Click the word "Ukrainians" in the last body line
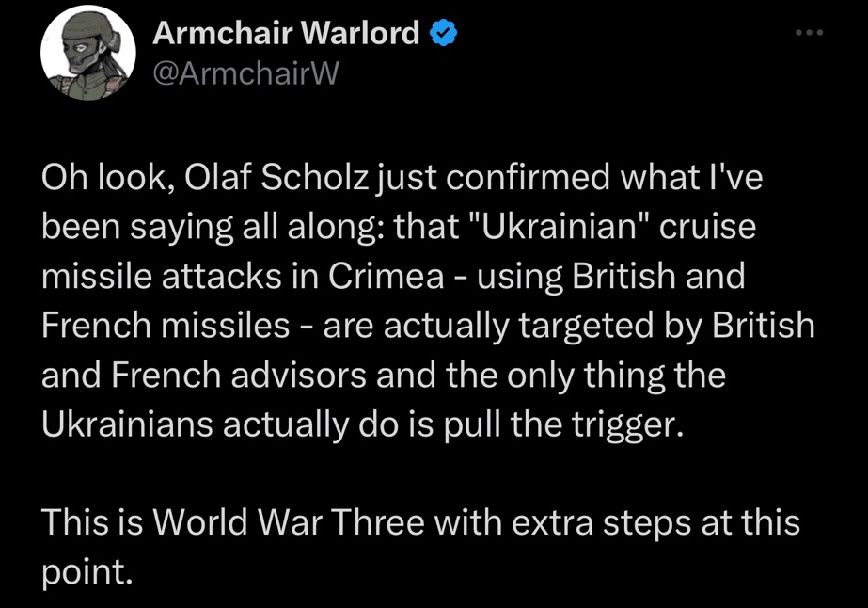 coord(128,424)
